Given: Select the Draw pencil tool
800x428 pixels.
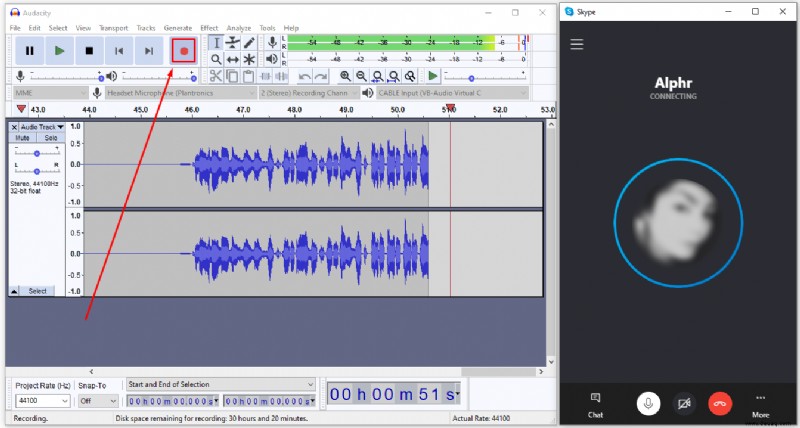Looking at the screenshot, I should click(249, 43).
